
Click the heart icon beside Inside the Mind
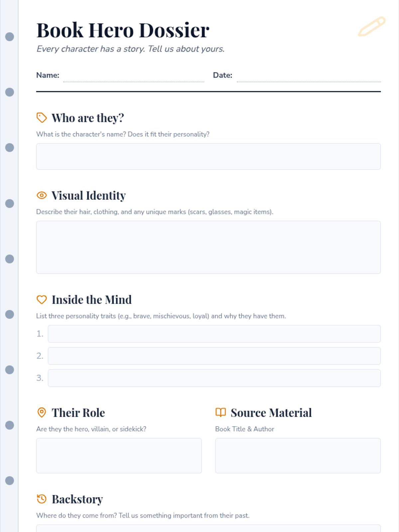click(x=42, y=300)
